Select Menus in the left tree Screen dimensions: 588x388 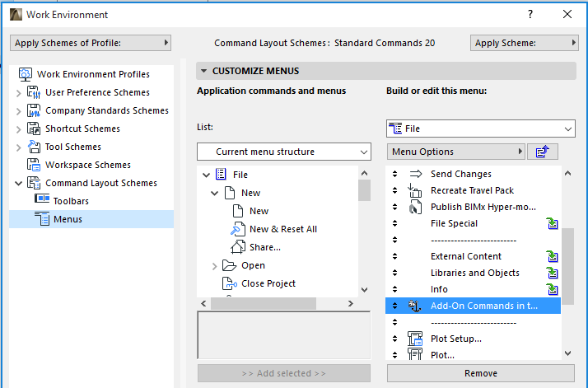(x=68, y=218)
